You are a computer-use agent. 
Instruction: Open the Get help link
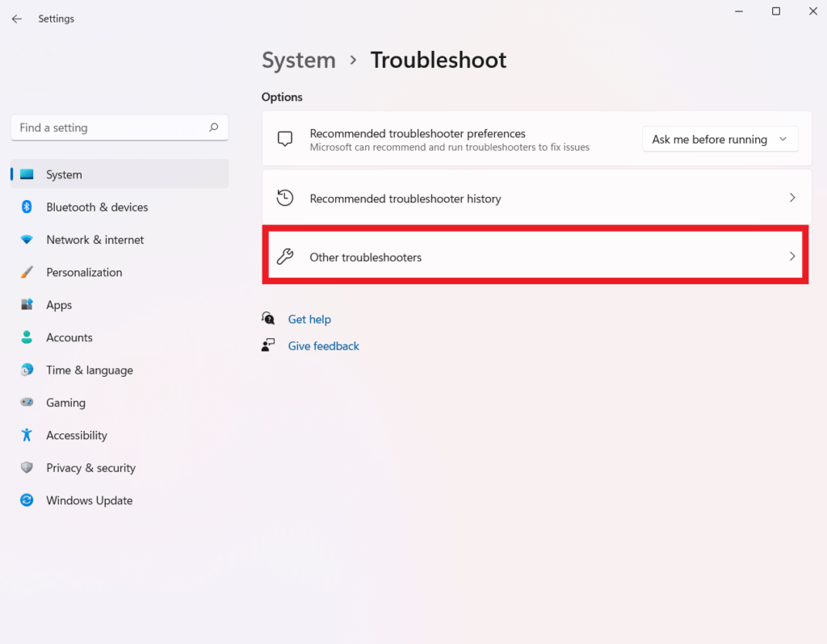click(309, 319)
